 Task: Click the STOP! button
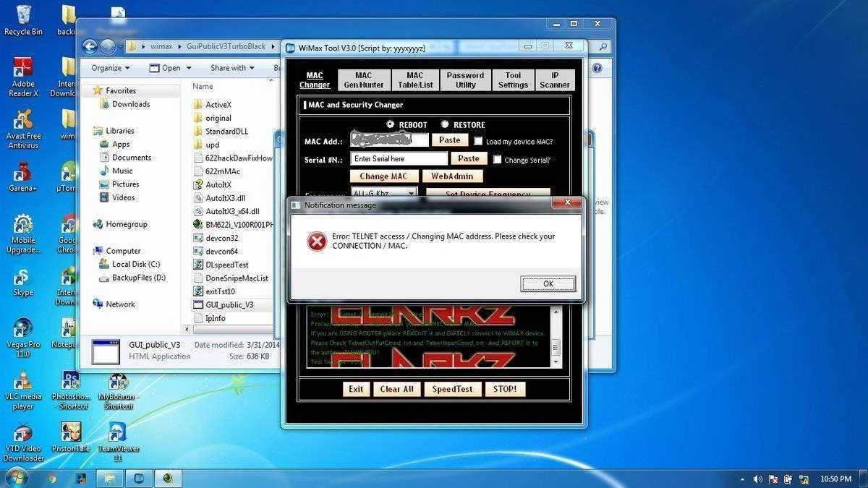point(505,389)
